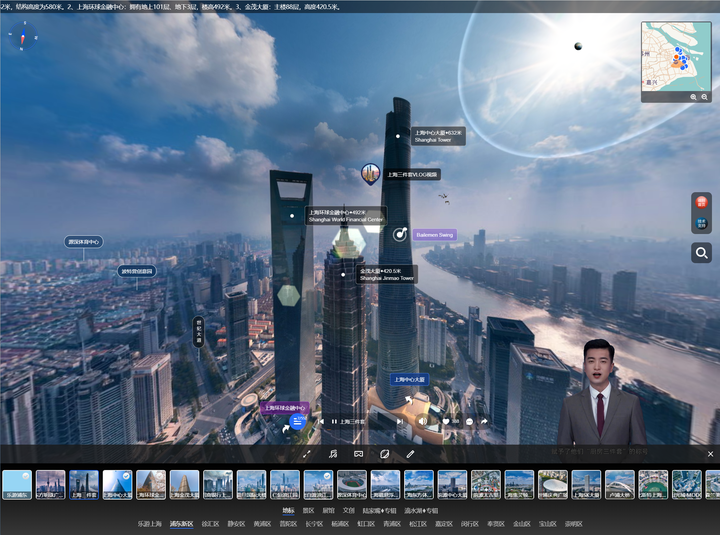Click the pencil edit icon
This screenshot has width=720, height=535.
click(x=411, y=454)
